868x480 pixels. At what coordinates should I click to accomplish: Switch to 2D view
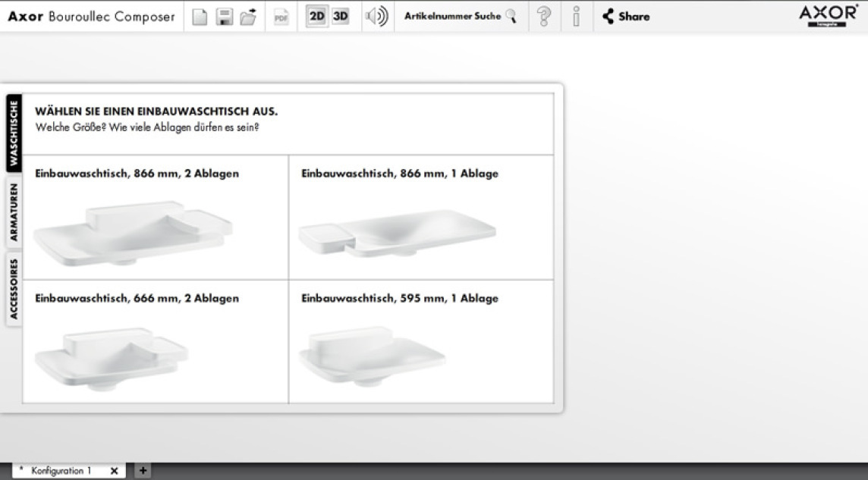click(x=317, y=17)
